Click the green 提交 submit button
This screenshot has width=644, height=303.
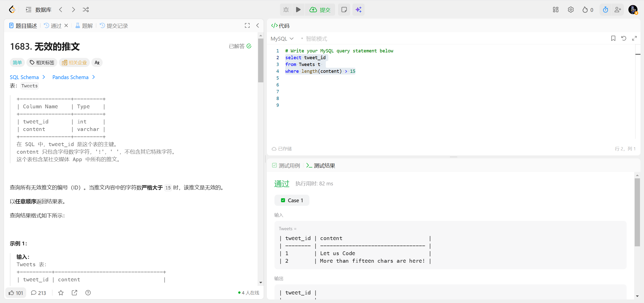[320, 10]
